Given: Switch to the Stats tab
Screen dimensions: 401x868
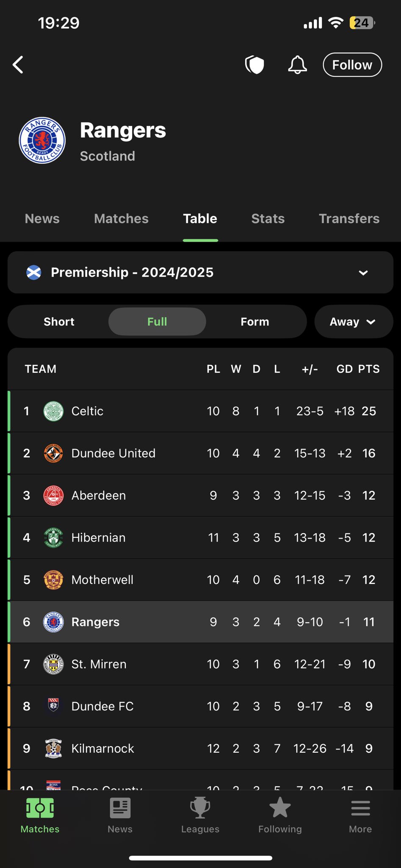Looking at the screenshot, I should point(268,219).
